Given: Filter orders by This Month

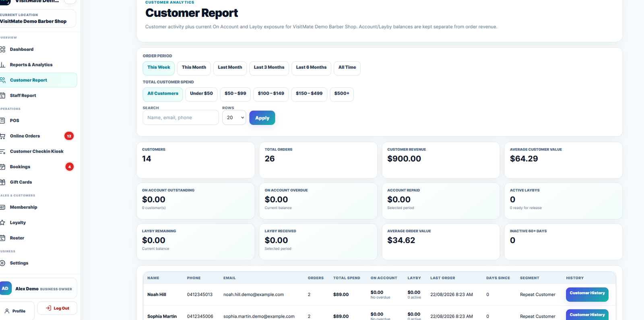Looking at the screenshot, I should [194, 68].
